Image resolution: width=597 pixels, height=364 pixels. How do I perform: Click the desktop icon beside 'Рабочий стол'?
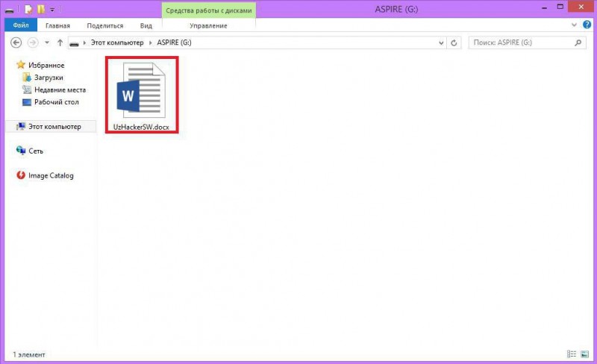coord(27,102)
